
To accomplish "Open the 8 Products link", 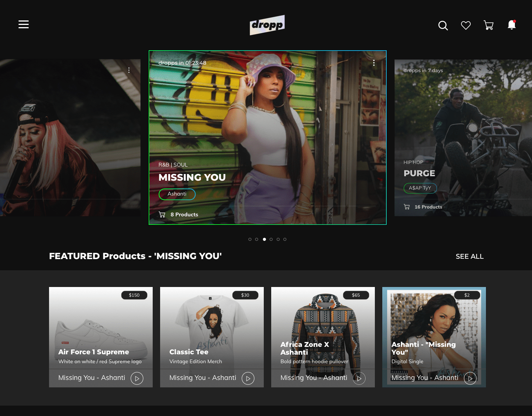I will tap(184, 215).
